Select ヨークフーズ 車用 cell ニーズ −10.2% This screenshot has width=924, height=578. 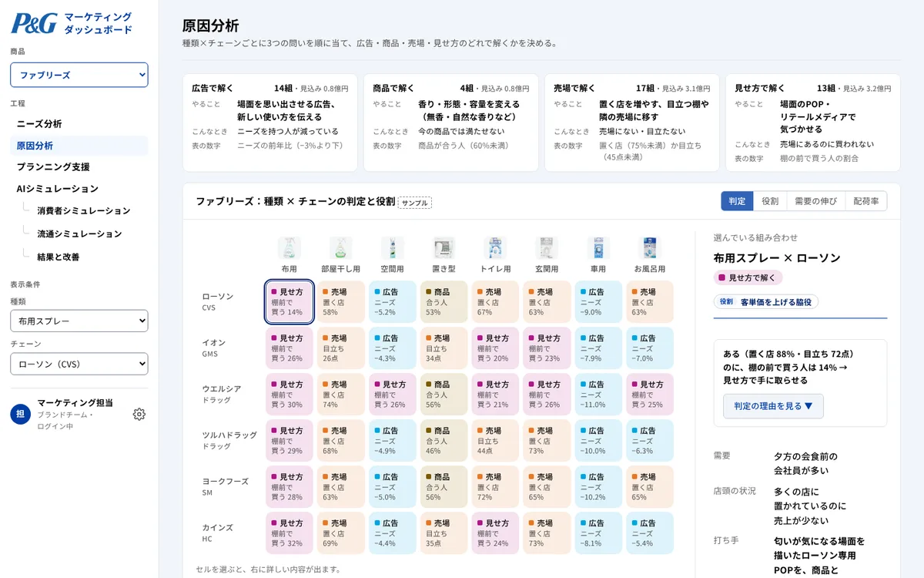point(598,487)
